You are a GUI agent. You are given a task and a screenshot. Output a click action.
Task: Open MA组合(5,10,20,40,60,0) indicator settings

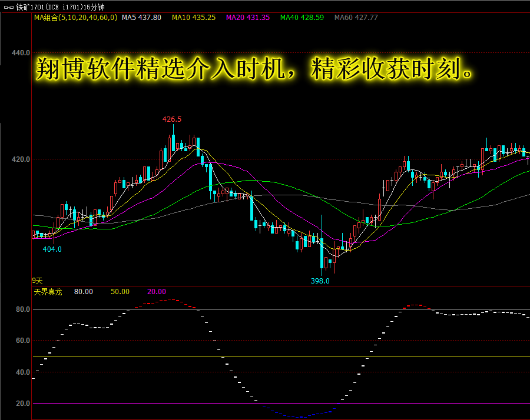point(76,18)
